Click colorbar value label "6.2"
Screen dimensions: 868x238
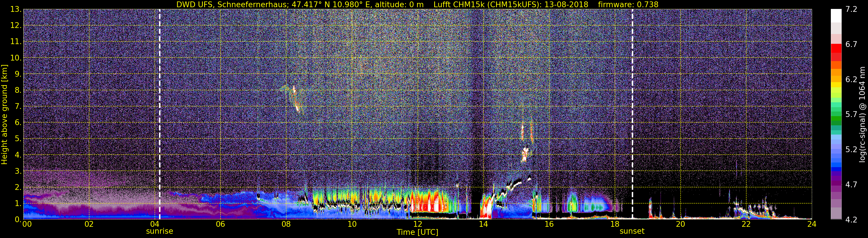point(851,80)
